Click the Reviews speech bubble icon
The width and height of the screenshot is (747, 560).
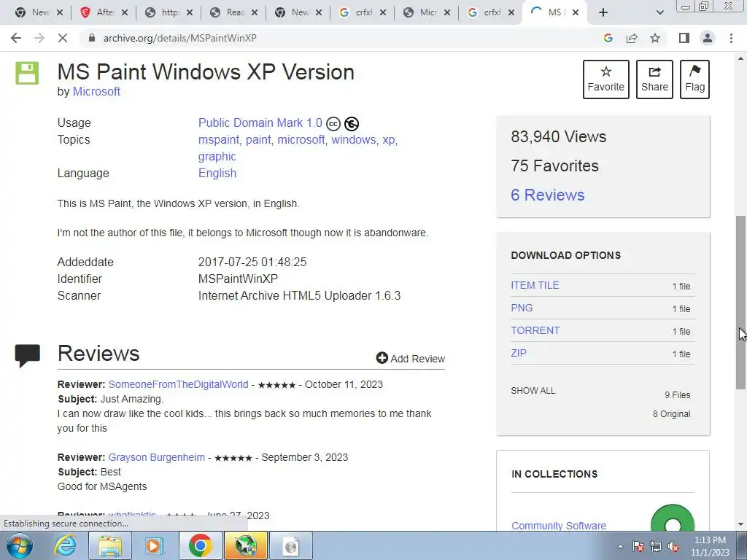(x=27, y=356)
